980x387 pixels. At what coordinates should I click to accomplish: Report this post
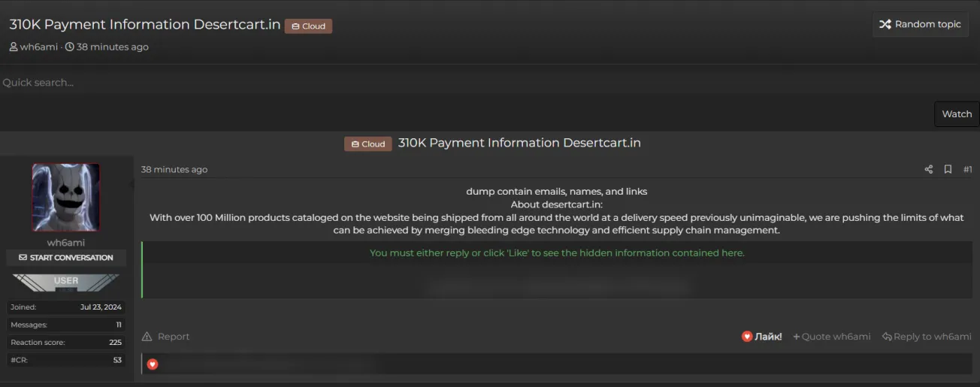[166, 337]
